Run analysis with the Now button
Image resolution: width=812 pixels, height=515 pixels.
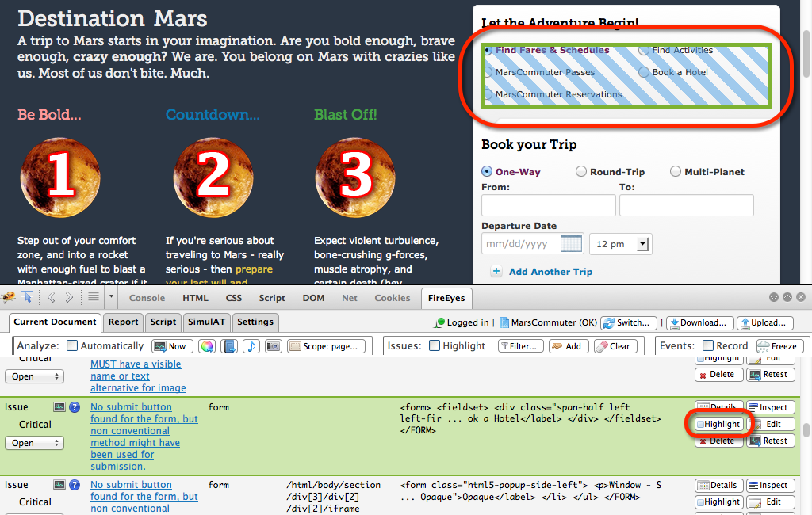tap(172, 346)
